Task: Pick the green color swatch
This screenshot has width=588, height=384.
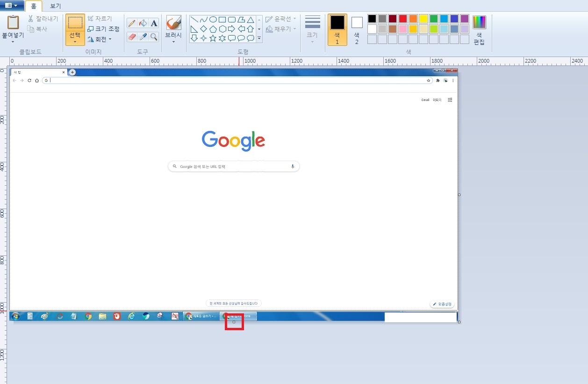Action: (x=433, y=19)
